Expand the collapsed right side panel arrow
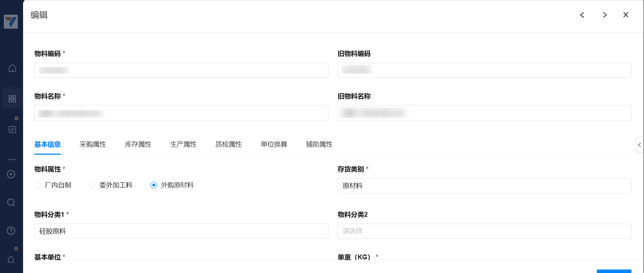 639,145
